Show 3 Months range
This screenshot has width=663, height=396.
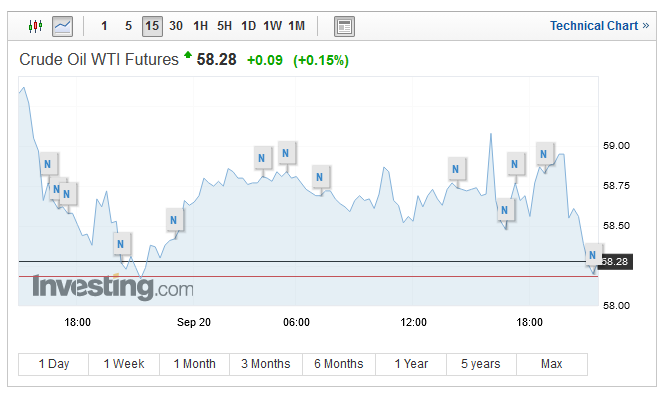coord(266,364)
